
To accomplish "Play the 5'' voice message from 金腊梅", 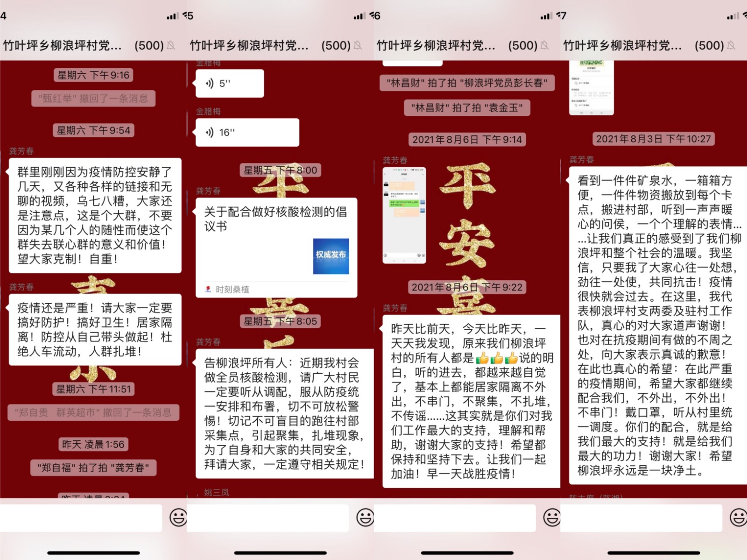I will tap(230, 84).
